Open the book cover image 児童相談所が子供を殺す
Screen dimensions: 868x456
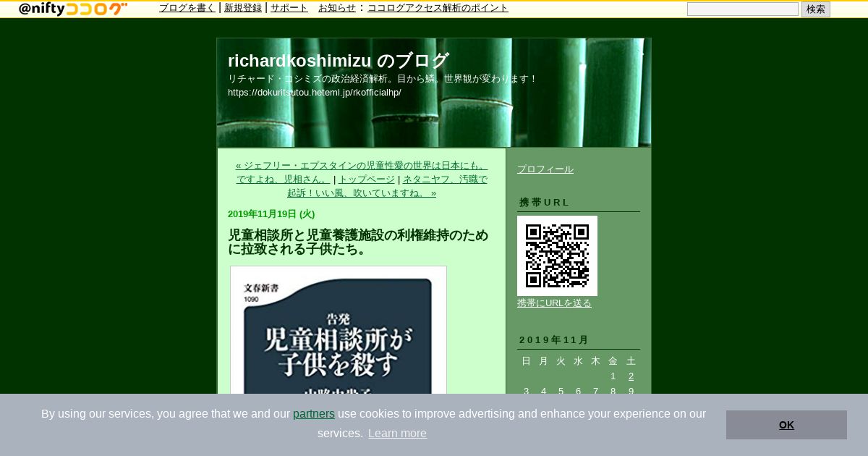pos(339,330)
